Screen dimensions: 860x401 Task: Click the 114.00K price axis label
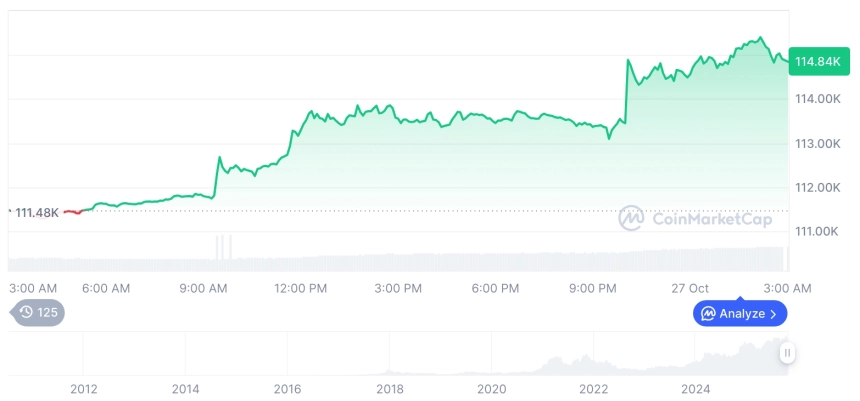pos(816,99)
